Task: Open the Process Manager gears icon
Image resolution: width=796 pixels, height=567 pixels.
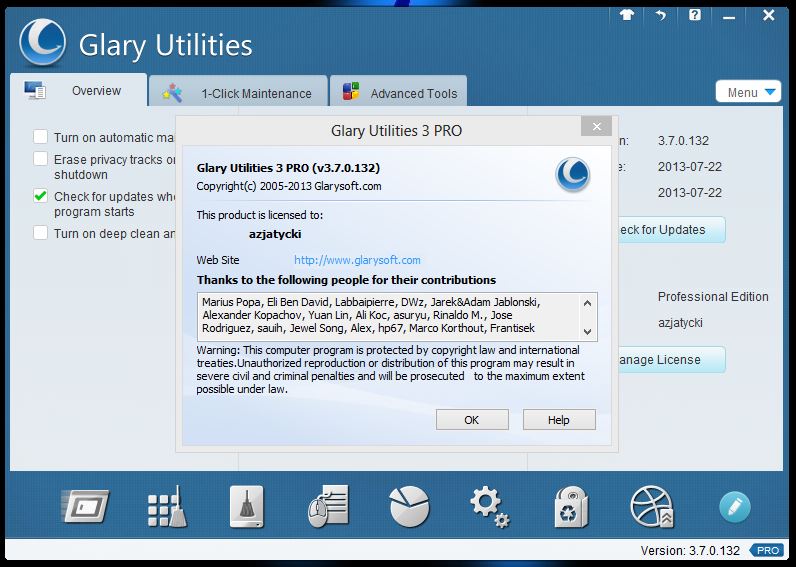Action: coord(489,507)
